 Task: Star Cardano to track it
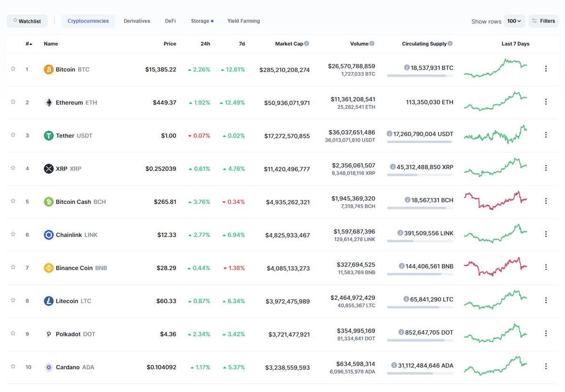tap(13, 367)
